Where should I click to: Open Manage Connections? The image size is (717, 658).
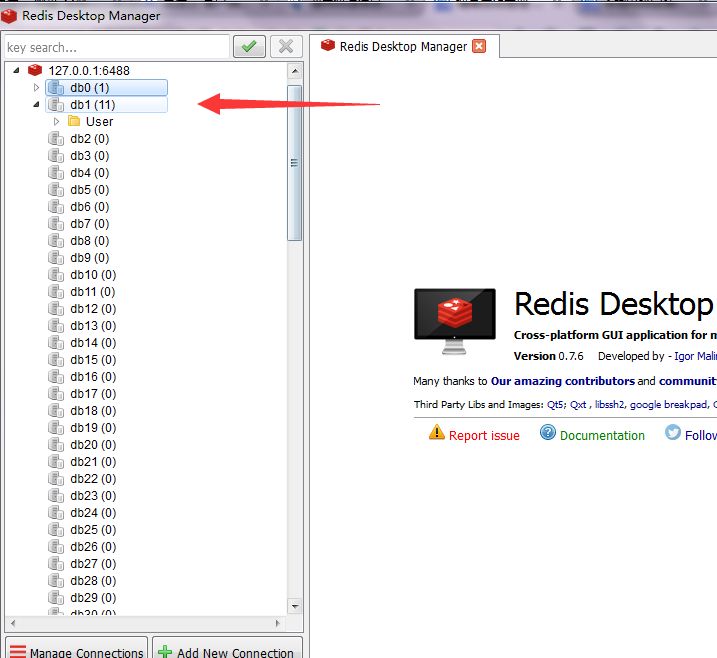pyautogui.click(x=77, y=649)
